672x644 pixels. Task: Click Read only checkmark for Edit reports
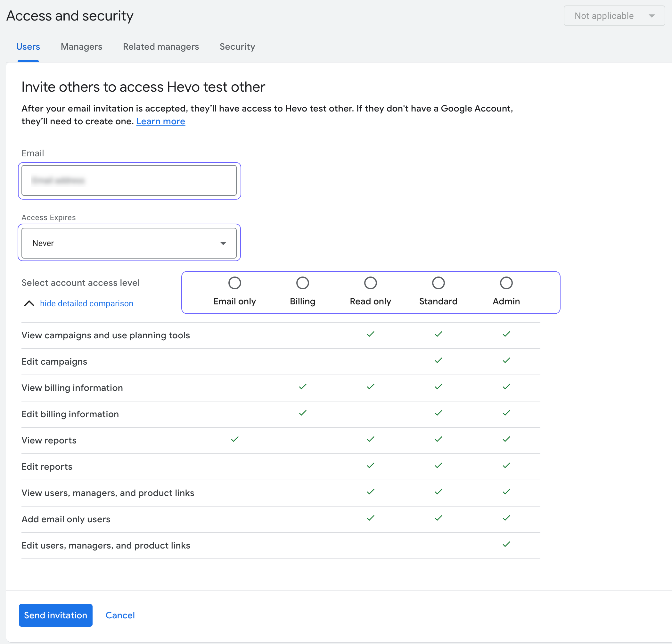click(x=370, y=465)
